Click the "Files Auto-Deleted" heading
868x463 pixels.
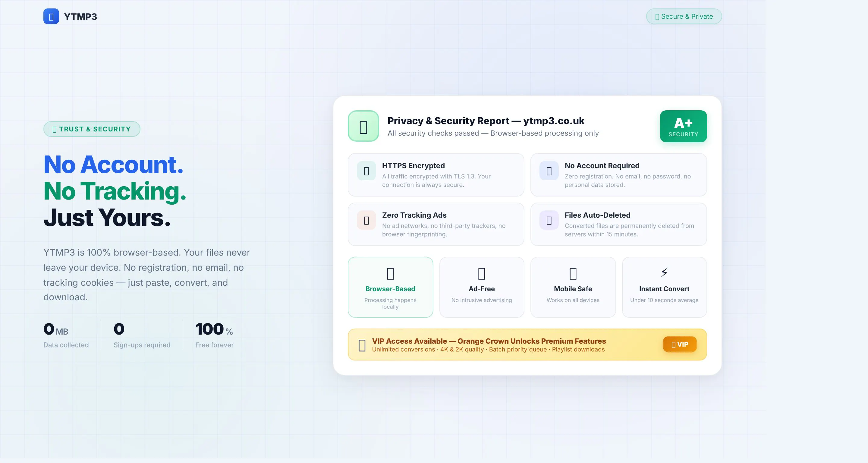[597, 215]
